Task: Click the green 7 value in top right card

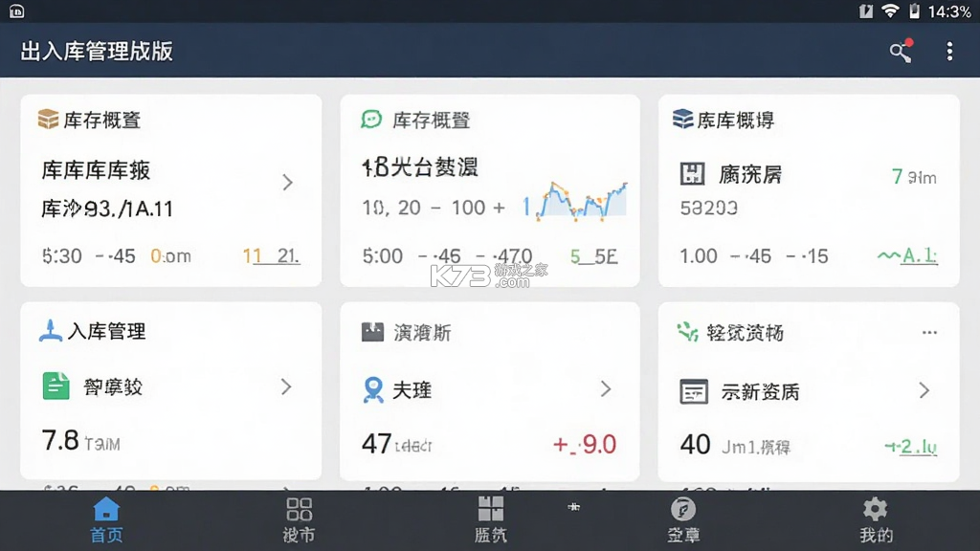Action: tap(897, 177)
